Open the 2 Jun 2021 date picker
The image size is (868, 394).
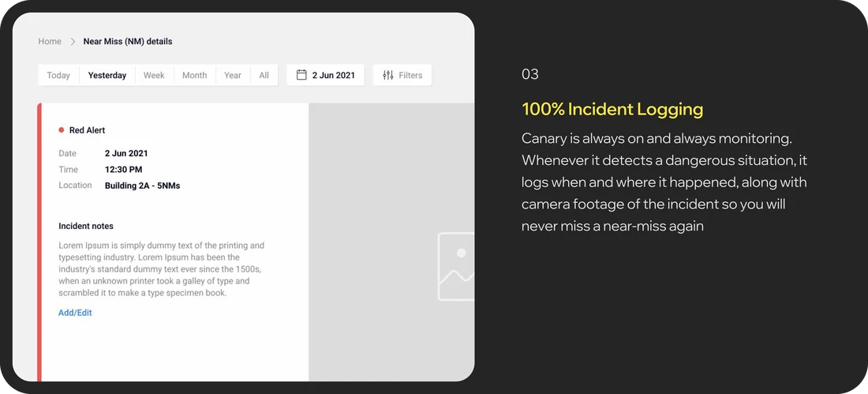[325, 75]
